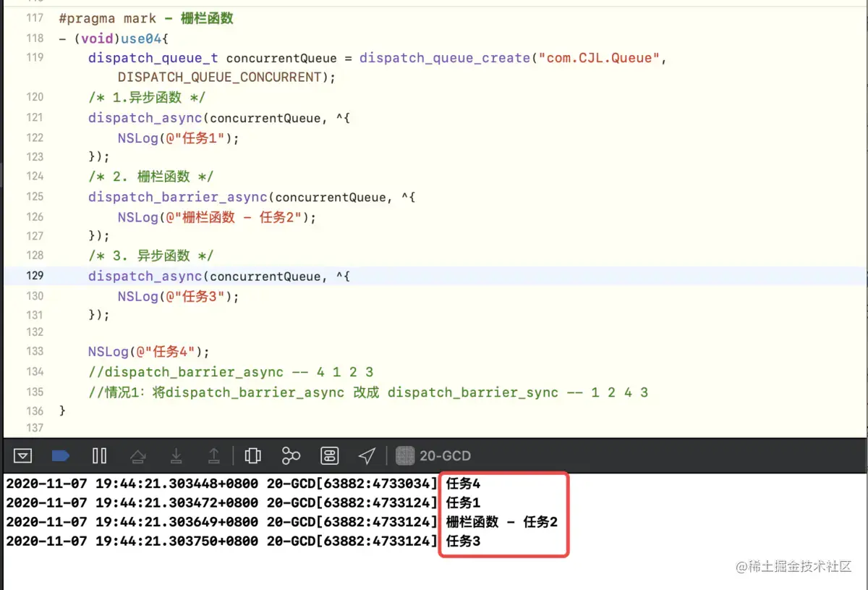This screenshot has width=868, height=590.
Task: Click the highlighted line number 129
Action: [x=35, y=276]
